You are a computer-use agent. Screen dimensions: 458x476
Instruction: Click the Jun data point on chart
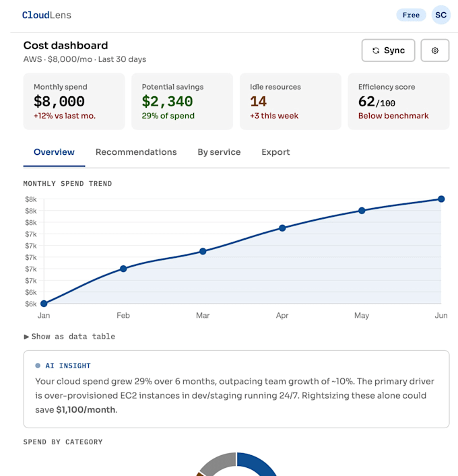pyautogui.click(x=441, y=199)
